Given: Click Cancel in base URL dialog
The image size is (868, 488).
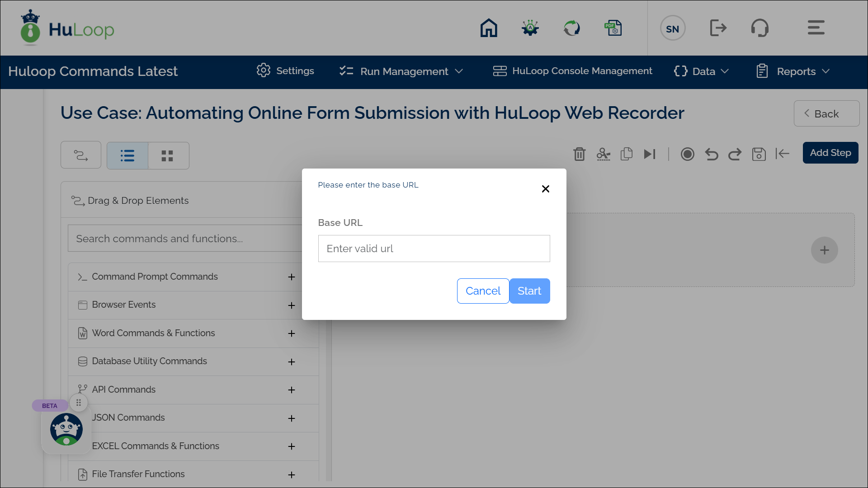Looking at the screenshot, I should click(483, 291).
